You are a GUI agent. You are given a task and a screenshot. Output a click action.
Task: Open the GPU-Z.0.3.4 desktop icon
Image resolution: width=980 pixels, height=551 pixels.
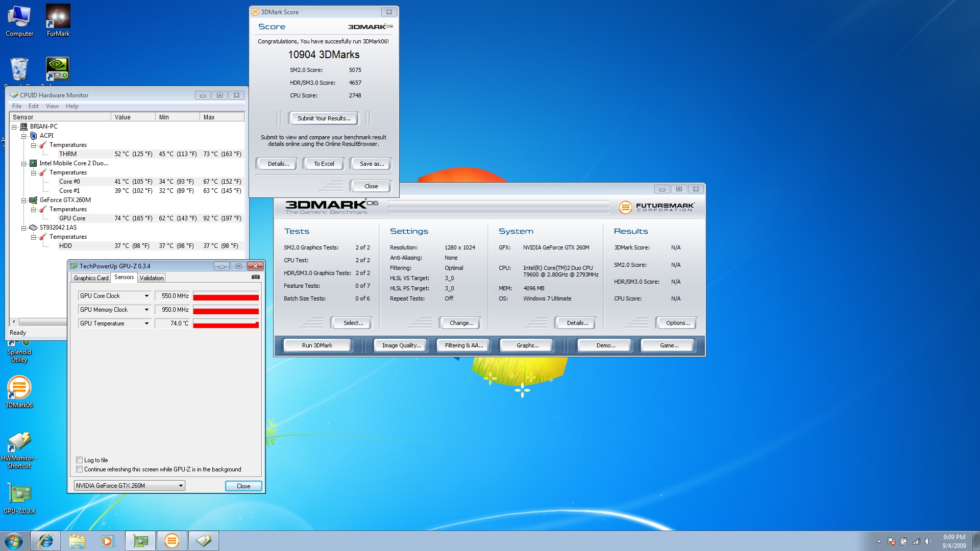click(x=19, y=498)
